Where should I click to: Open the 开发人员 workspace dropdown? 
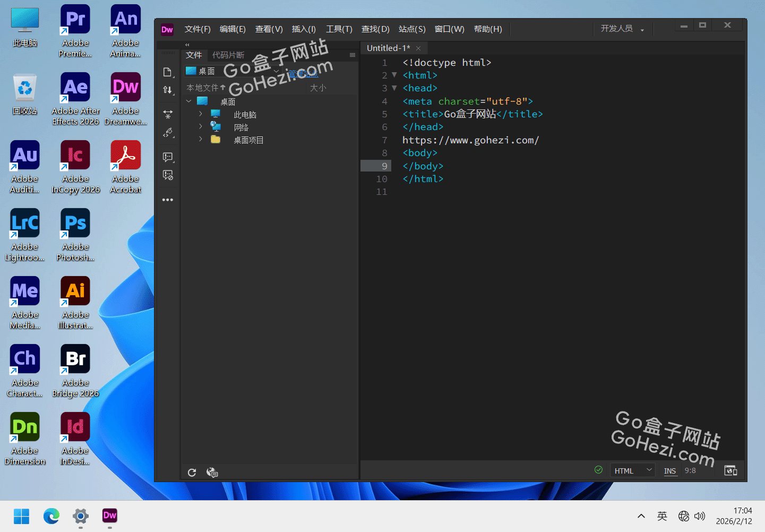622,29
